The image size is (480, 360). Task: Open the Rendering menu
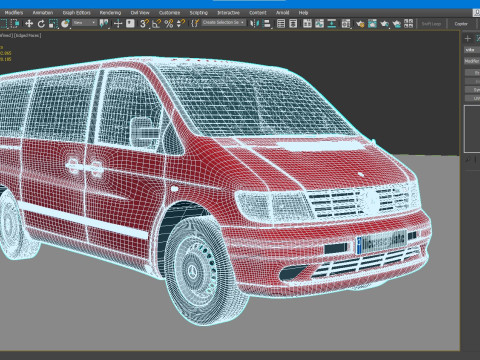click(x=110, y=13)
